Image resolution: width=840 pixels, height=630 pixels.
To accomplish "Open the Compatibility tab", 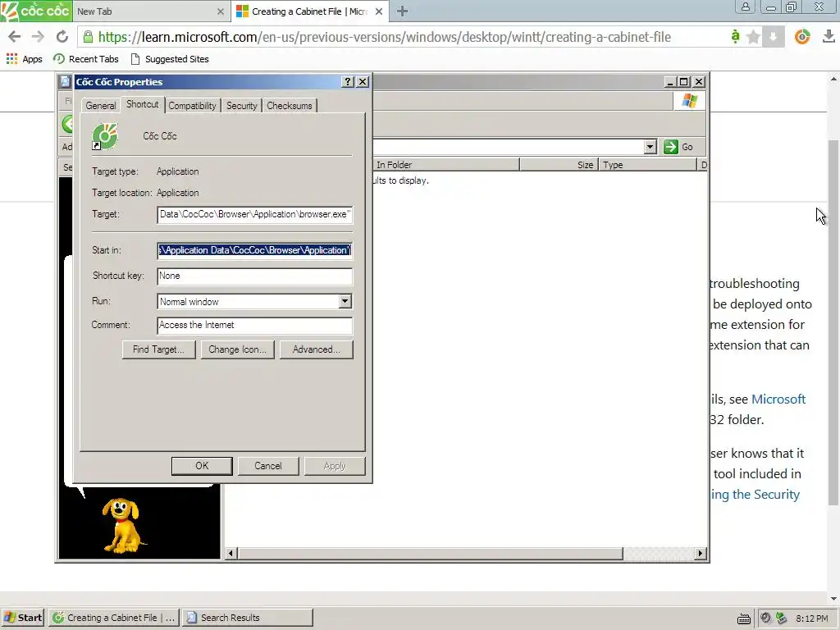I will tap(192, 106).
